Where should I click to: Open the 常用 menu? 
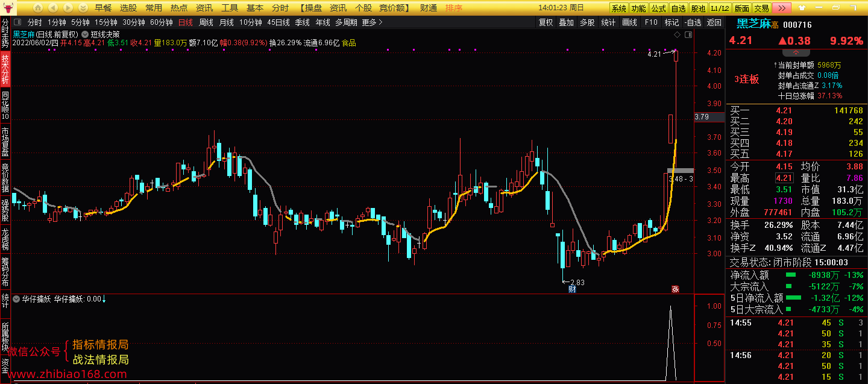click(154, 8)
